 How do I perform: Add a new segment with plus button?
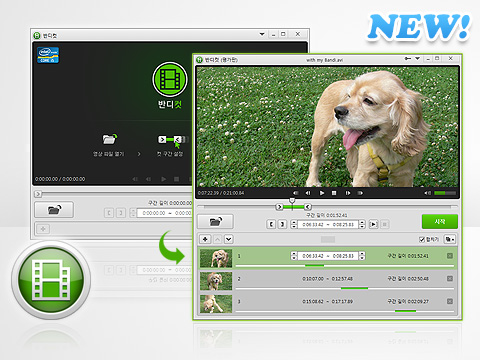click(x=205, y=239)
